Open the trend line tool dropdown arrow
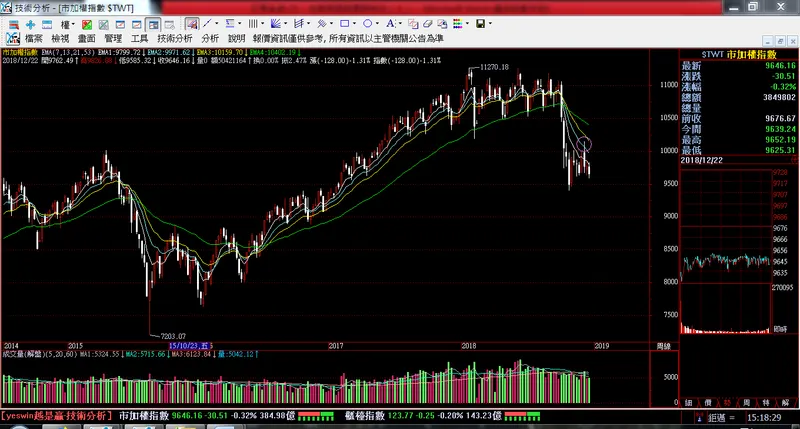This screenshot has width=800, height=429. [x=216, y=23]
